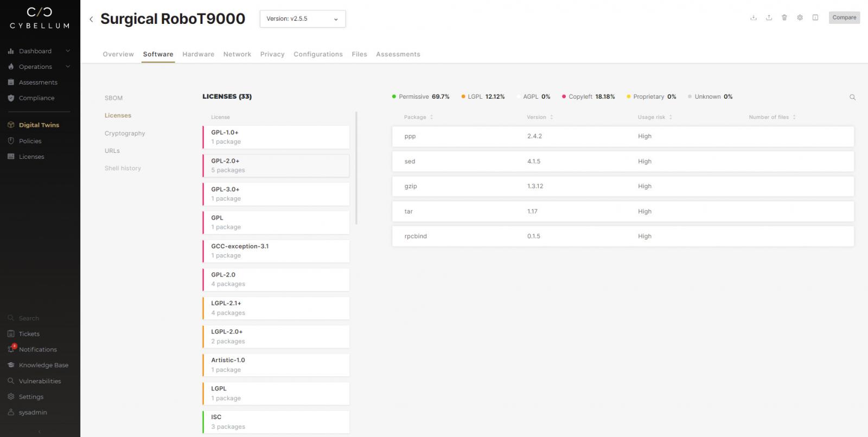This screenshot has width=868, height=437.
Task: Select the GCC-exception-3.1 license card
Action: (276, 251)
